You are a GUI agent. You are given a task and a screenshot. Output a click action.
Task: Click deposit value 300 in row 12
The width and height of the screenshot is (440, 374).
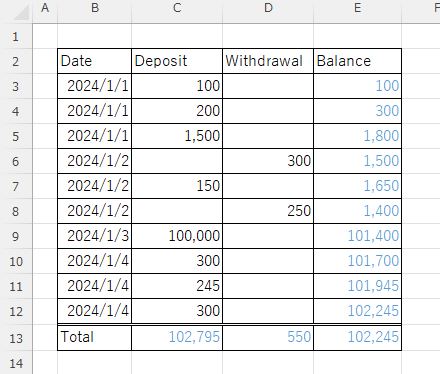pyautogui.click(x=177, y=311)
